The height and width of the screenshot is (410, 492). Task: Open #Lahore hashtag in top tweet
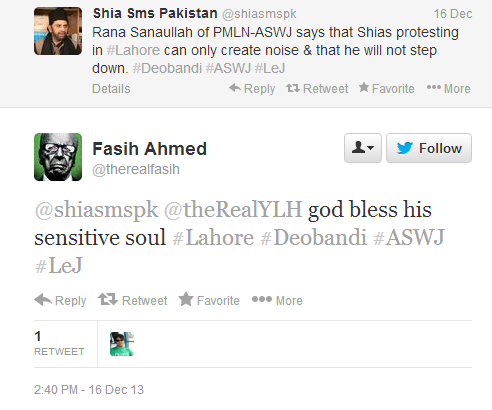pyautogui.click(x=133, y=50)
